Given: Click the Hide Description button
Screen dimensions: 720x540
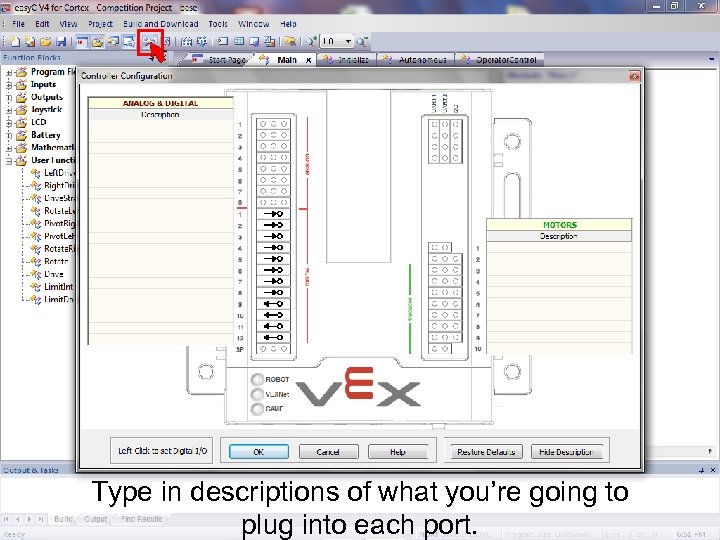Looking at the screenshot, I should point(566,452).
